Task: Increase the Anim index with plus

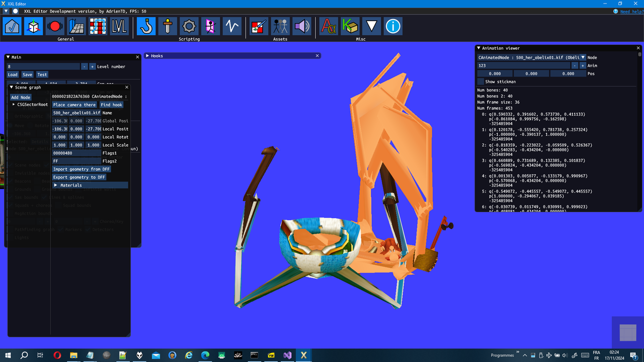Action: pyautogui.click(x=583, y=66)
